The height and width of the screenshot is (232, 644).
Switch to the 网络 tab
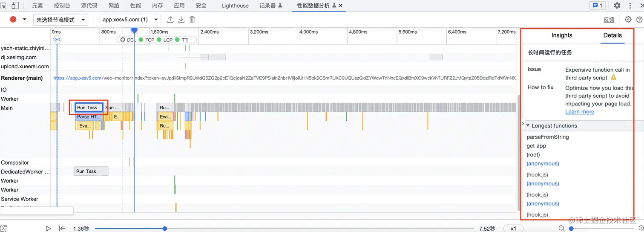click(114, 6)
